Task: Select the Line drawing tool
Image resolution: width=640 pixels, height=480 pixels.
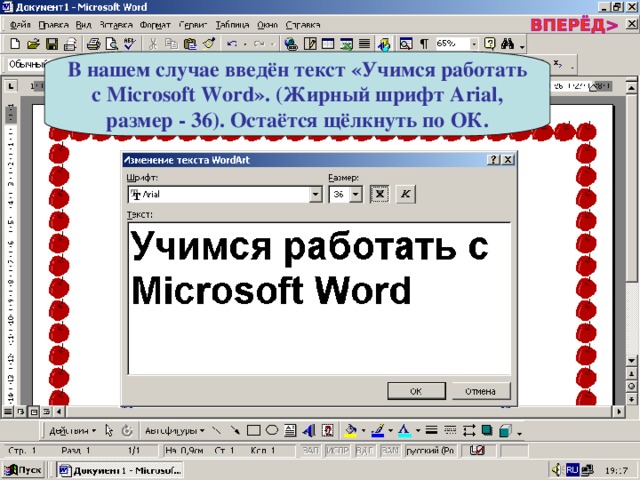Action: 216,430
